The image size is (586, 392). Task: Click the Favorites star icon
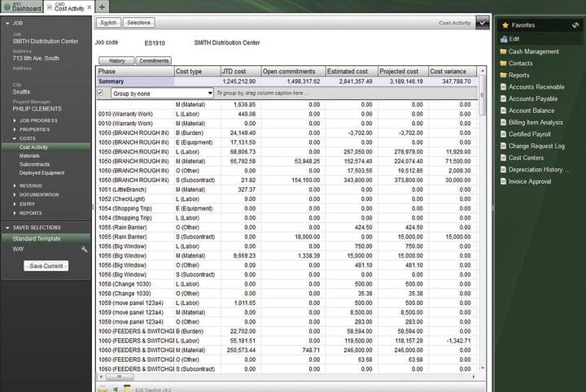click(x=505, y=25)
